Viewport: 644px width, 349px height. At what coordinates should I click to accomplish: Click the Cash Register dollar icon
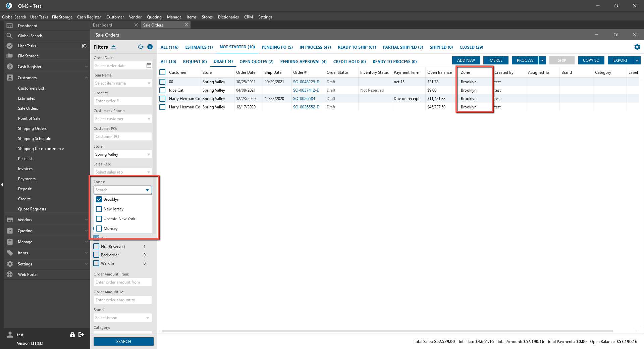[x=10, y=67]
